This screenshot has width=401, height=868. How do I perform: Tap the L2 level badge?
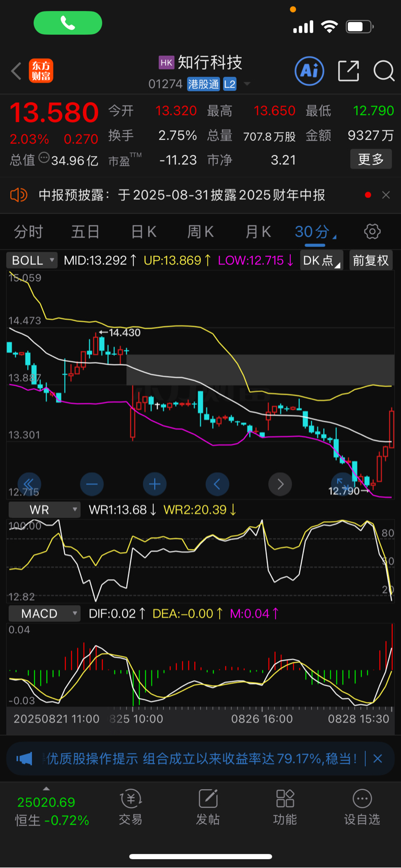230,84
